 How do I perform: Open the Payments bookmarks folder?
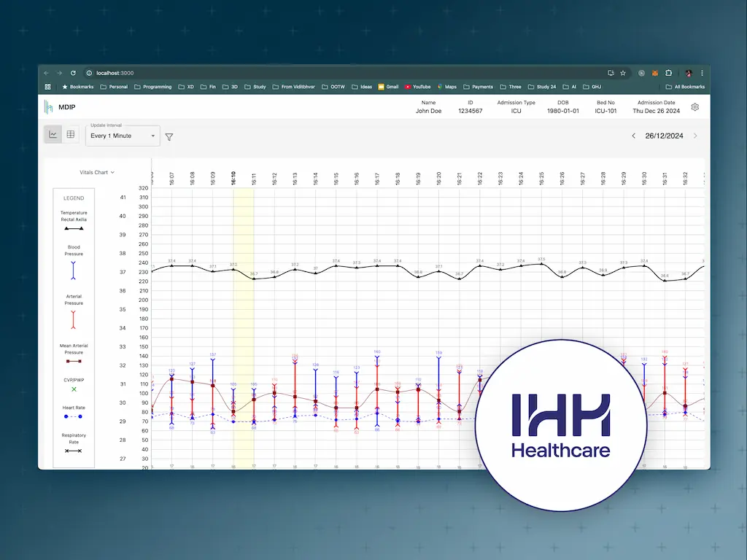point(478,87)
